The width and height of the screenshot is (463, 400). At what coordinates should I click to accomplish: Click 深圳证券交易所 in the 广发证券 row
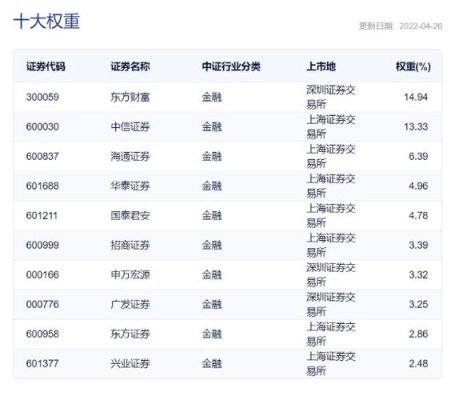tap(331, 304)
